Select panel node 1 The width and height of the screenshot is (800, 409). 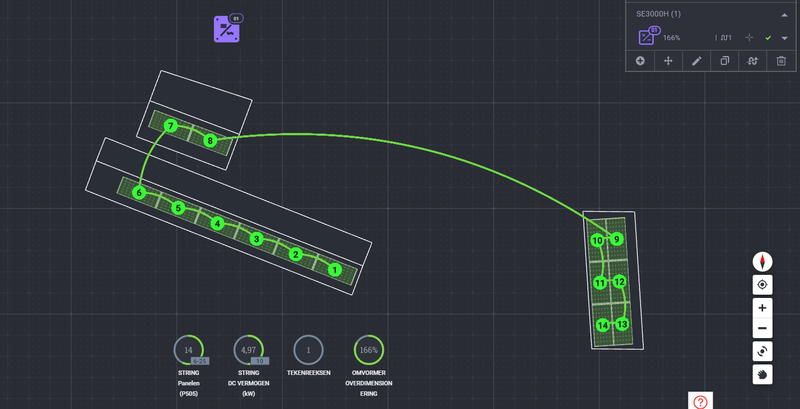[x=334, y=269]
